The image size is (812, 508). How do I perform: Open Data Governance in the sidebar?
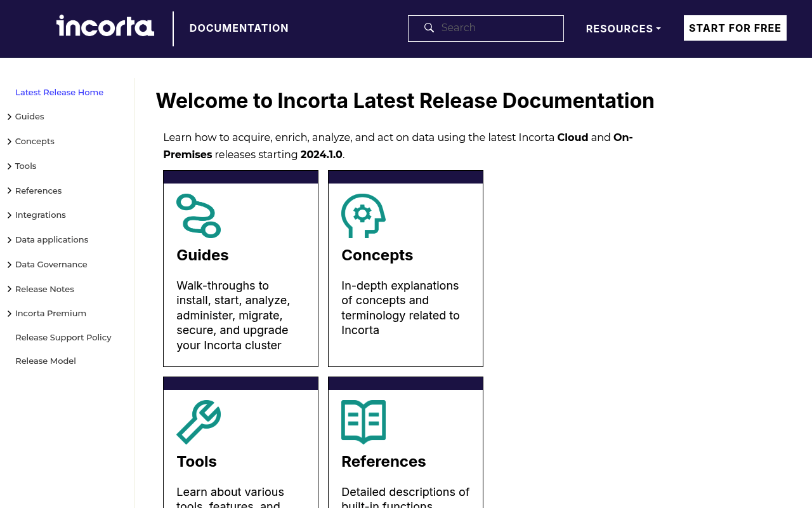point(51,264)
